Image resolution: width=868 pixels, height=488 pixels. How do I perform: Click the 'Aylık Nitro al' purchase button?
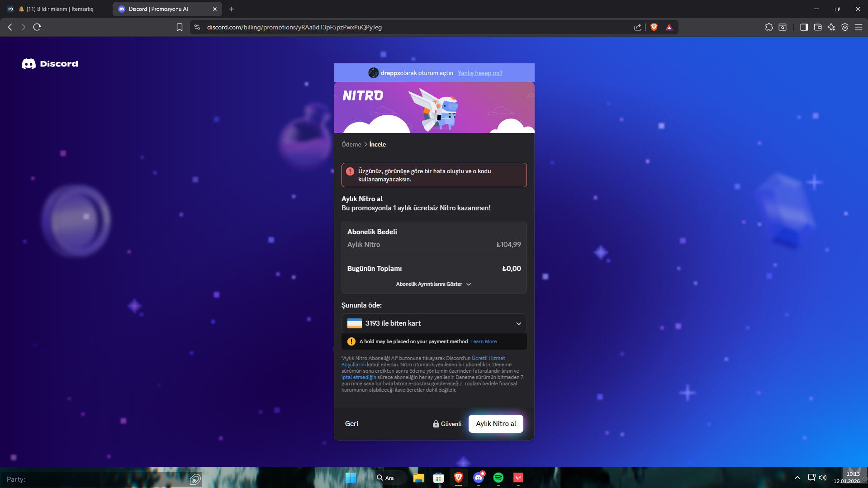click(496, 424)
